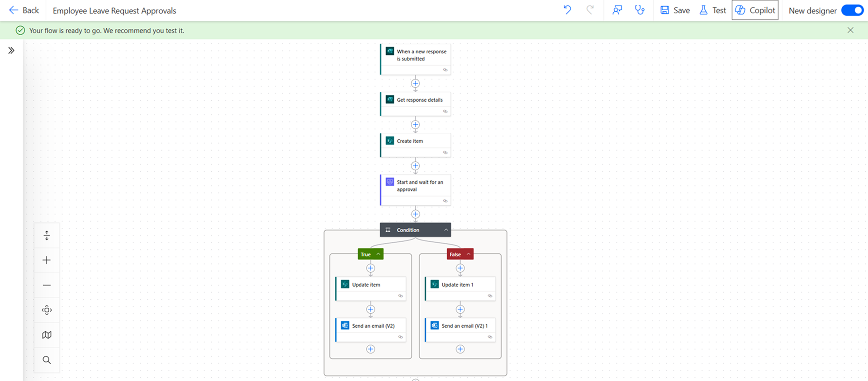Add action between Update item 1 and Send an email (V2) 1
The image size is (868, 381).
pyautogui.click(x=460, y=310)
